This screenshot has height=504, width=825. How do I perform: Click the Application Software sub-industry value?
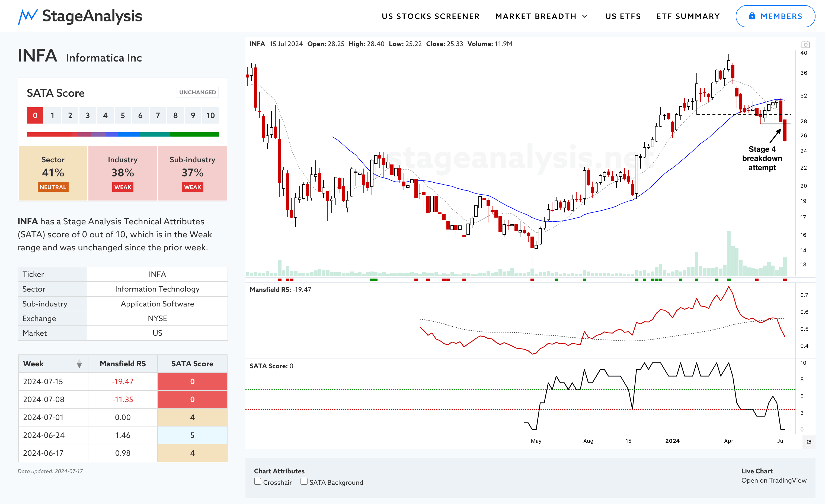point(157,304)
